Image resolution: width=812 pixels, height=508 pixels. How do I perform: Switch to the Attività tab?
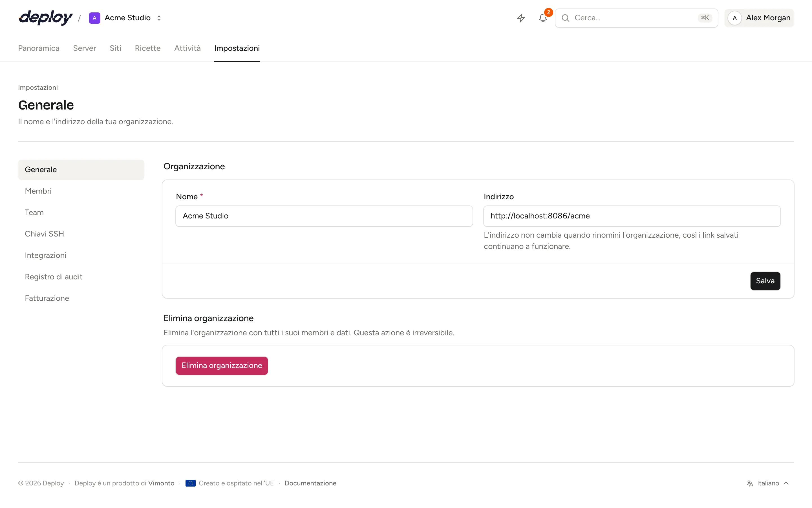pyautogui.click(x=187, y=48)
